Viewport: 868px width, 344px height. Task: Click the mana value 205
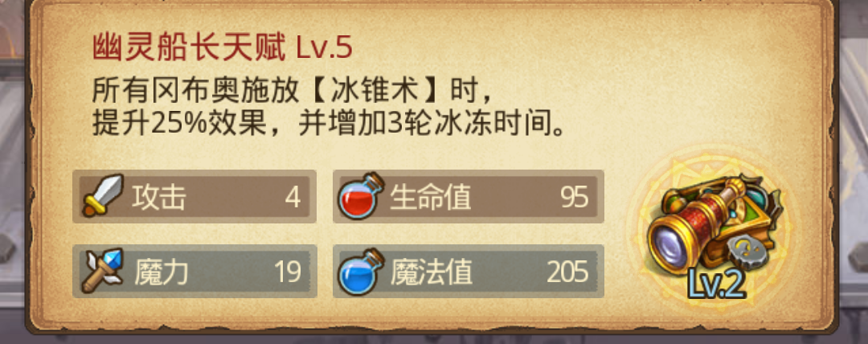pyautogui.click(x=567, y=272)
